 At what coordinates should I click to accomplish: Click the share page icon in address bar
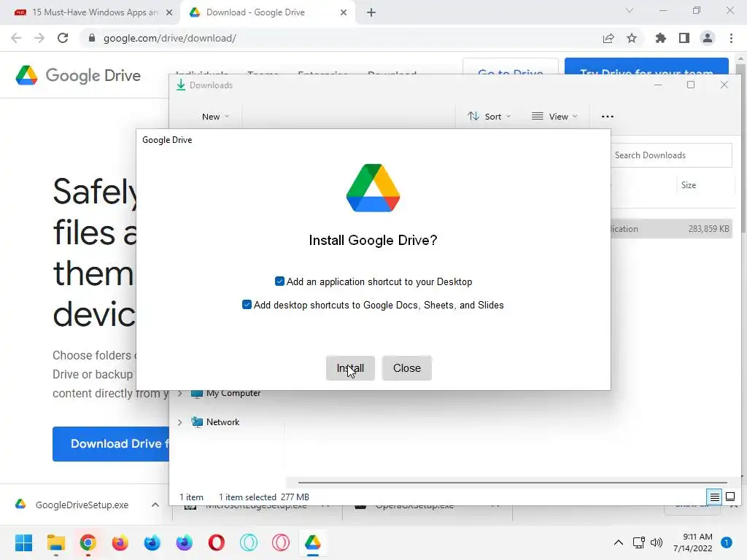tap(608, 38)
